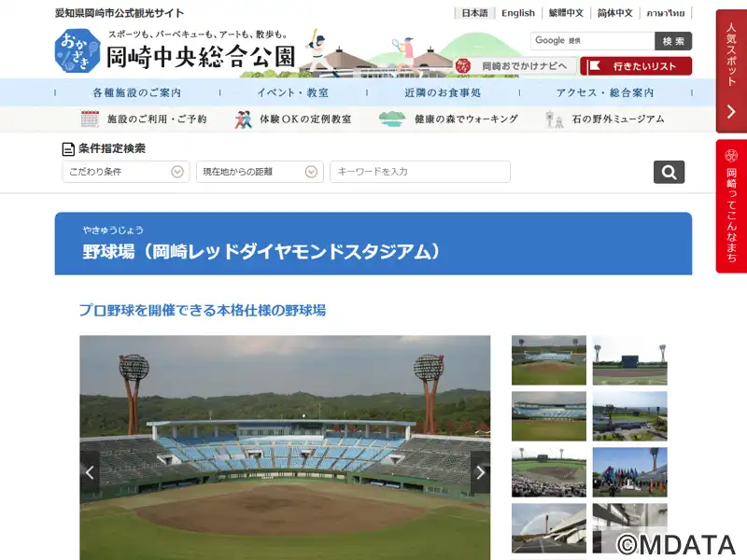The width and height of the screenshot is (747, 560).
Task: Click the 検索 button beside Google box
Action: coord(673,41)
